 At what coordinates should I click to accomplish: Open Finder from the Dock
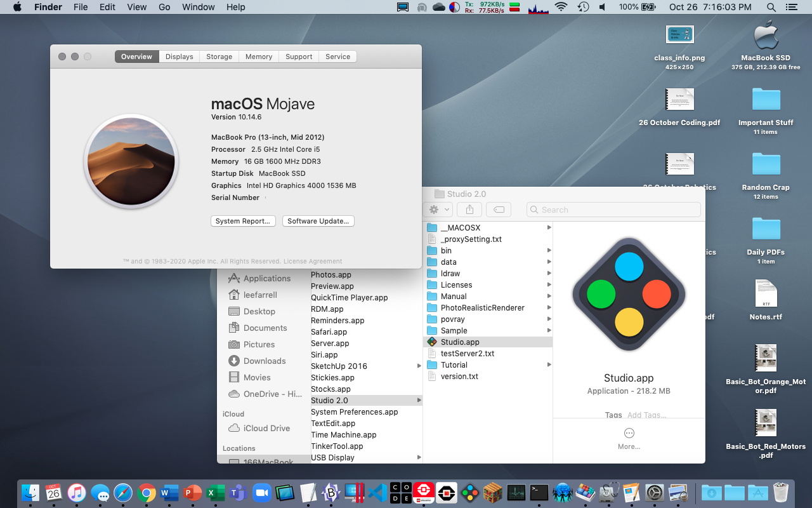pyautogui.click(x=30, y=493)
